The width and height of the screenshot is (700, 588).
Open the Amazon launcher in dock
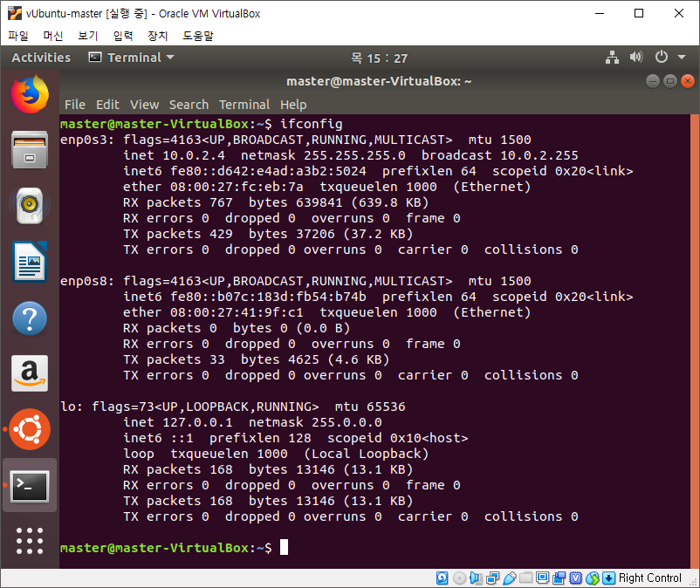coord(30,373)
